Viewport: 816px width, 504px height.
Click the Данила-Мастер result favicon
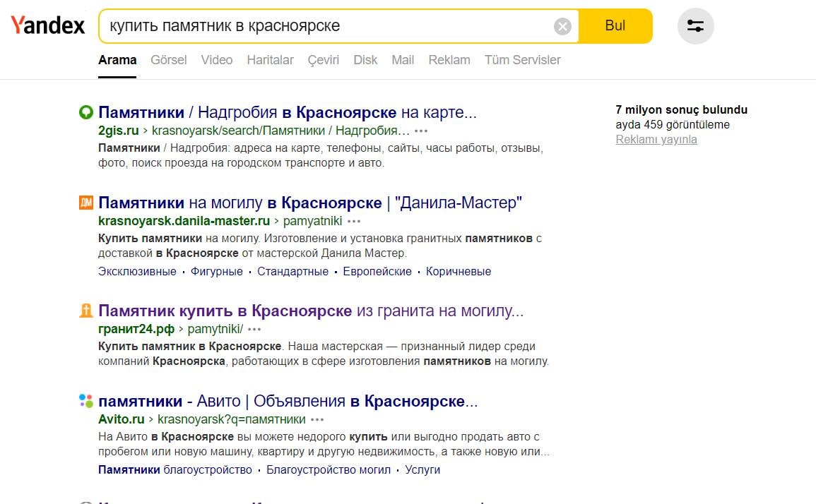tap(86, 203)
